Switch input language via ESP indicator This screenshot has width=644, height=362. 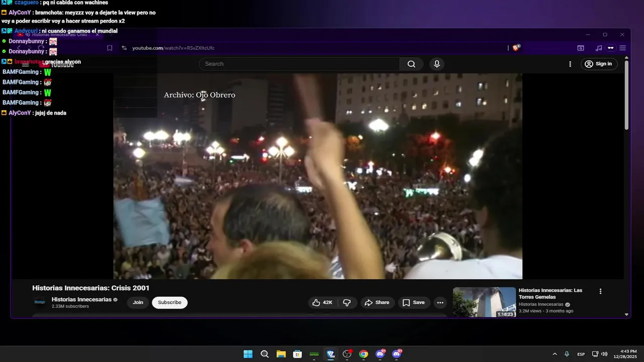click(581, 354)
